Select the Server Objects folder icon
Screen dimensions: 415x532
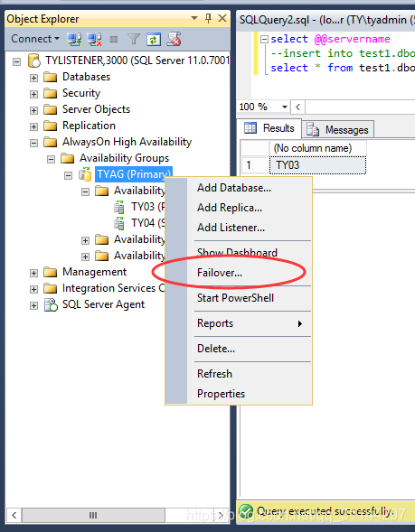click(51, 109)
